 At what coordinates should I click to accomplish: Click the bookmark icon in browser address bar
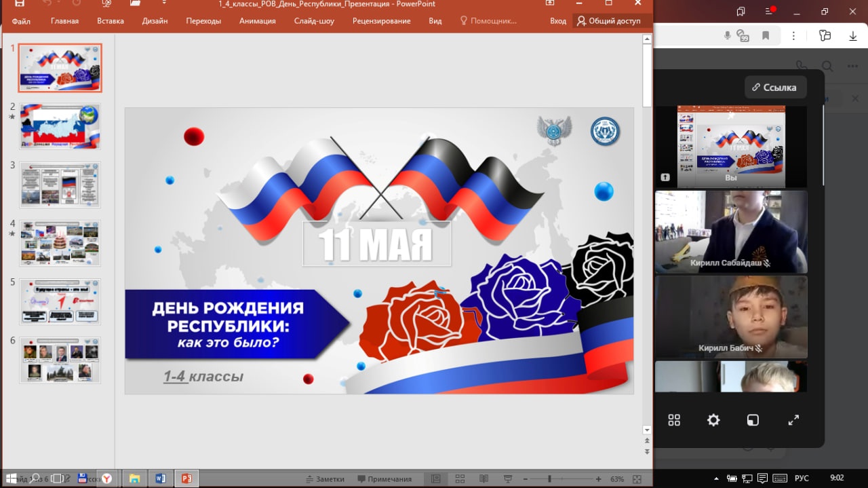coord(766,35)
